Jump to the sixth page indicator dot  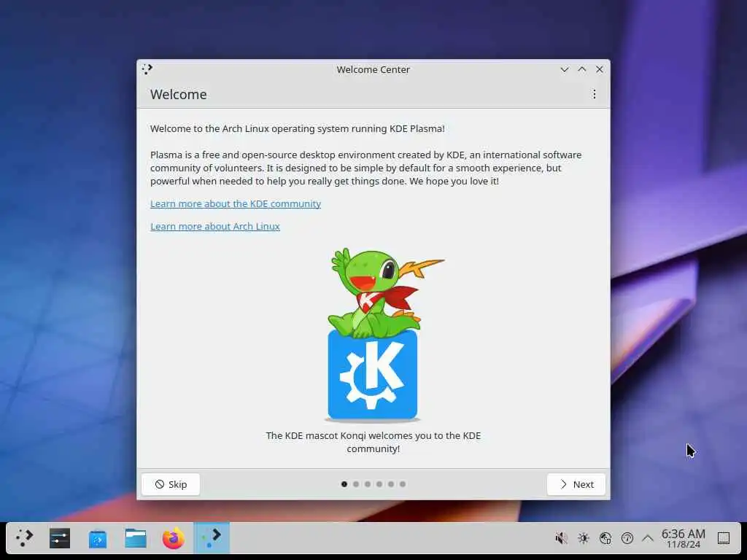click(403, 484)
